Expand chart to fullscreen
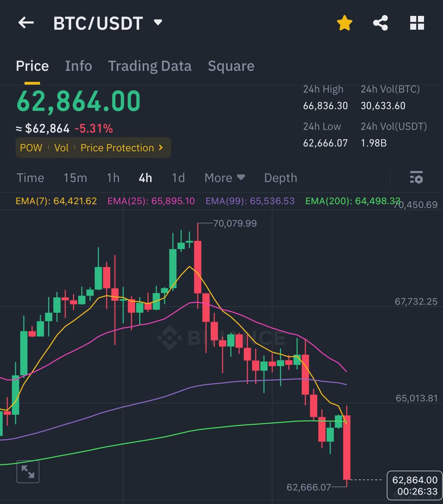Image resolution: width=443 pixels, height=504 pixels. pyautogui.click(x=28, y=471)
